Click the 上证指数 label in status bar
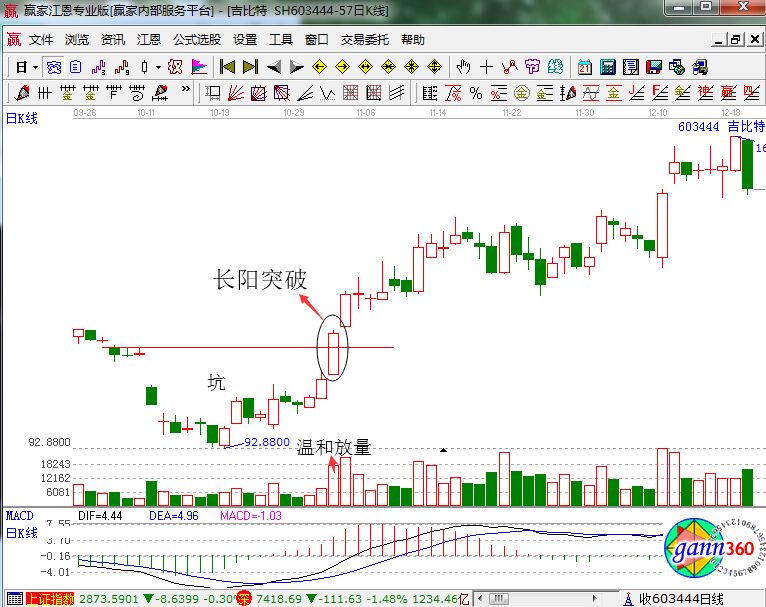 tap(50, 599)
